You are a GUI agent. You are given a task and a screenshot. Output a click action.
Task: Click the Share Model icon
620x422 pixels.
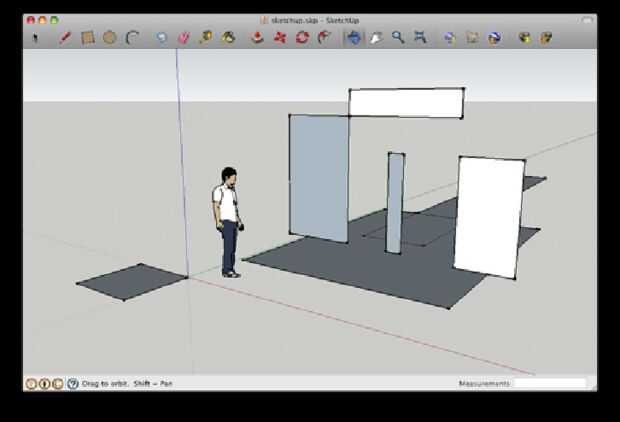546,38
